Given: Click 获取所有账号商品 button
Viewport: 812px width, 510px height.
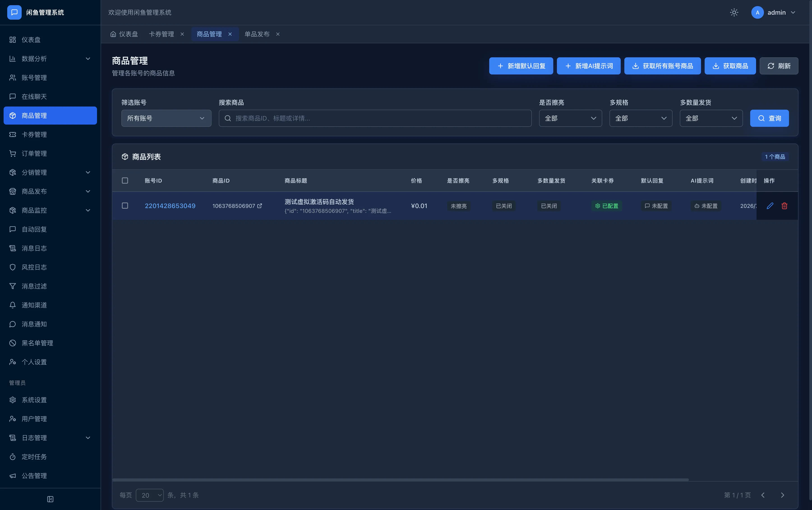Looking at the screenshot, I should pos(662,66).
